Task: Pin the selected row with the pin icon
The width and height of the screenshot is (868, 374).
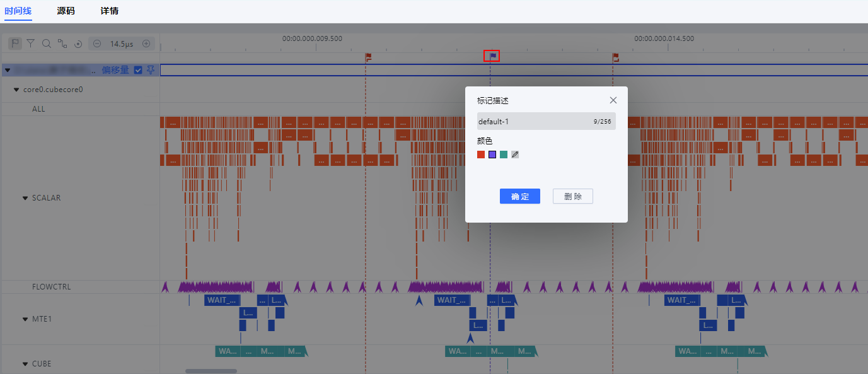Action: pos(150,70)
